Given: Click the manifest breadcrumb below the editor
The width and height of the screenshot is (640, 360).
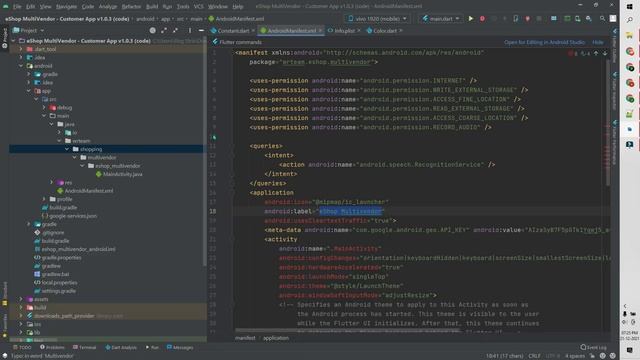Looking at the screenshot, I should pyautogui.click(x=245, y=338).
